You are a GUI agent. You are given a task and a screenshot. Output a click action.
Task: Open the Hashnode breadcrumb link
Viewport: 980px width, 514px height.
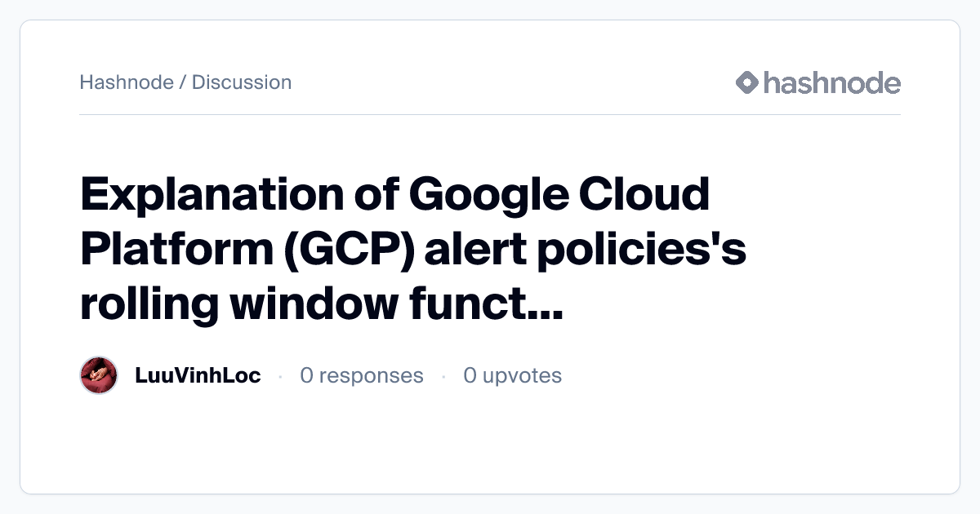[x=127, y=82]
